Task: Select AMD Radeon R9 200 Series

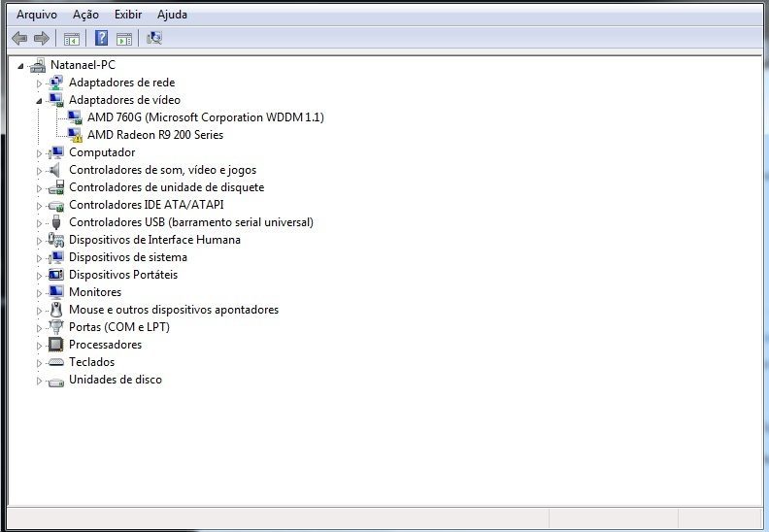Action: (x=155, y=135)
